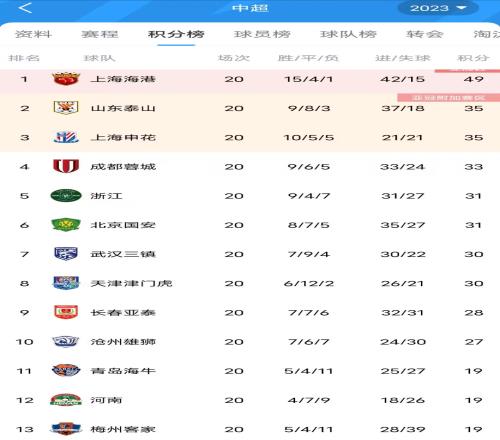
Task: Click the 成都蓉城 red striped logo
Action: click(x=66, y=166)
